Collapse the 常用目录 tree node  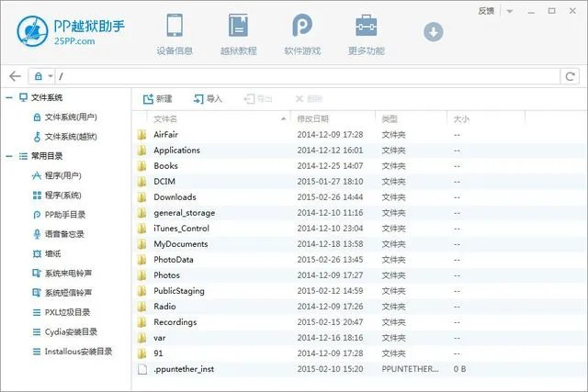pyautogui.click(x=9, y=156)
